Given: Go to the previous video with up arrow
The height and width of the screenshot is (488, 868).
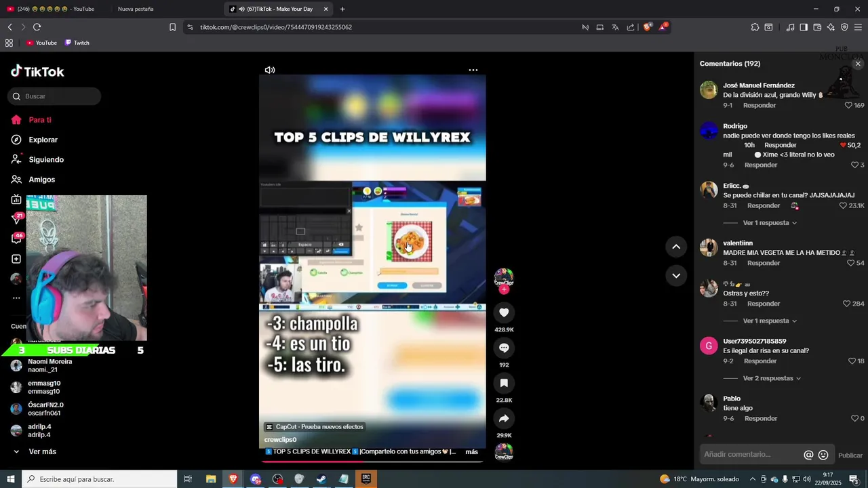Looking at the screenshot, I should coord(676,247).
